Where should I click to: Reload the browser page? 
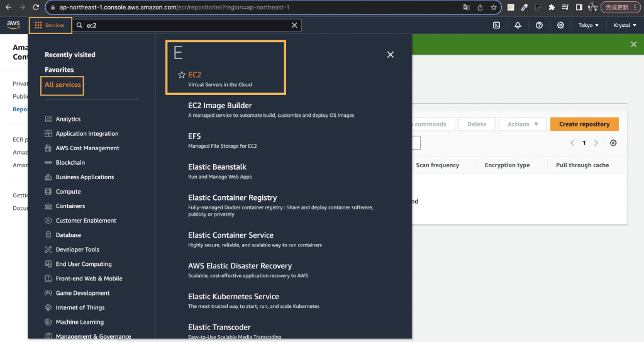tap(36, 8)
